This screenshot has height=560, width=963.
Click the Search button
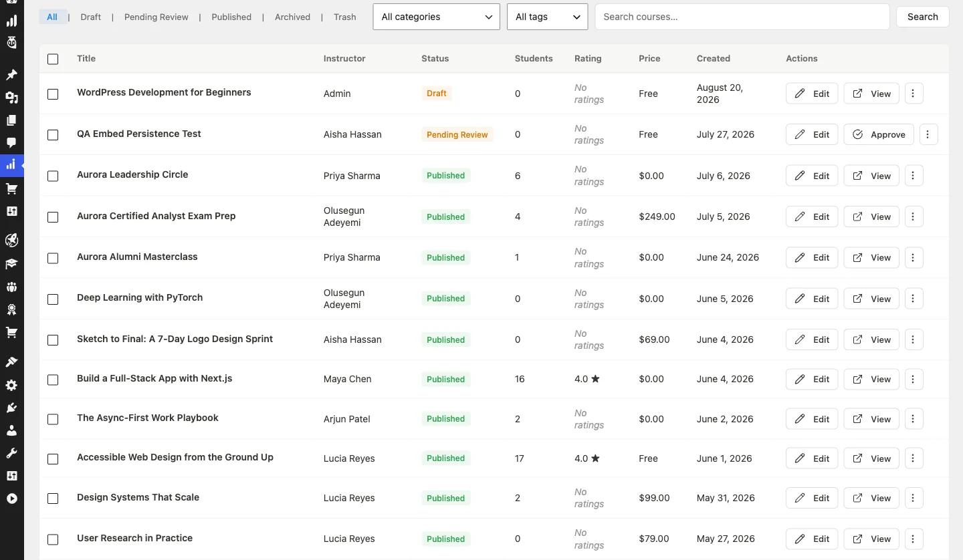922,17
